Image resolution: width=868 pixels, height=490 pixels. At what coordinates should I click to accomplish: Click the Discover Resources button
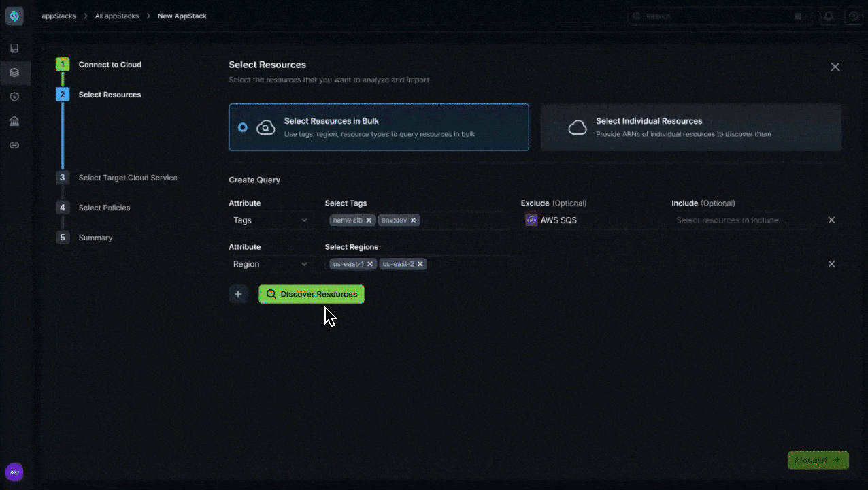coord(312,294)
